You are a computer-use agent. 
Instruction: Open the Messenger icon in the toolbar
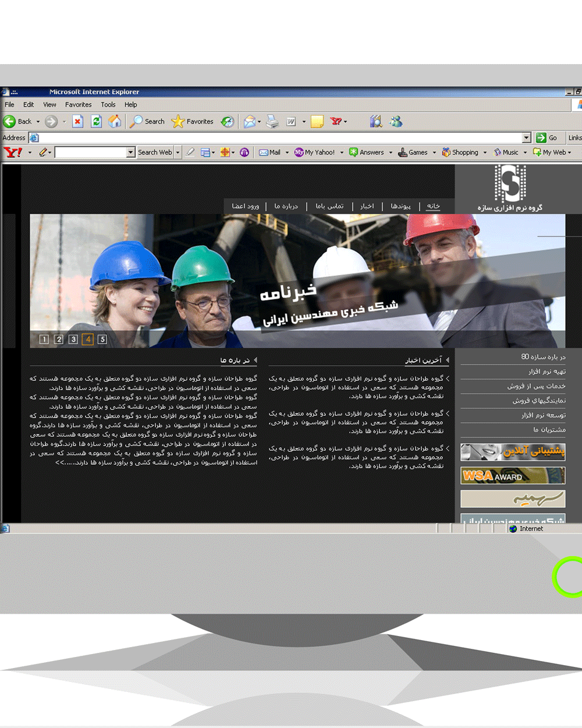point(396,121)
